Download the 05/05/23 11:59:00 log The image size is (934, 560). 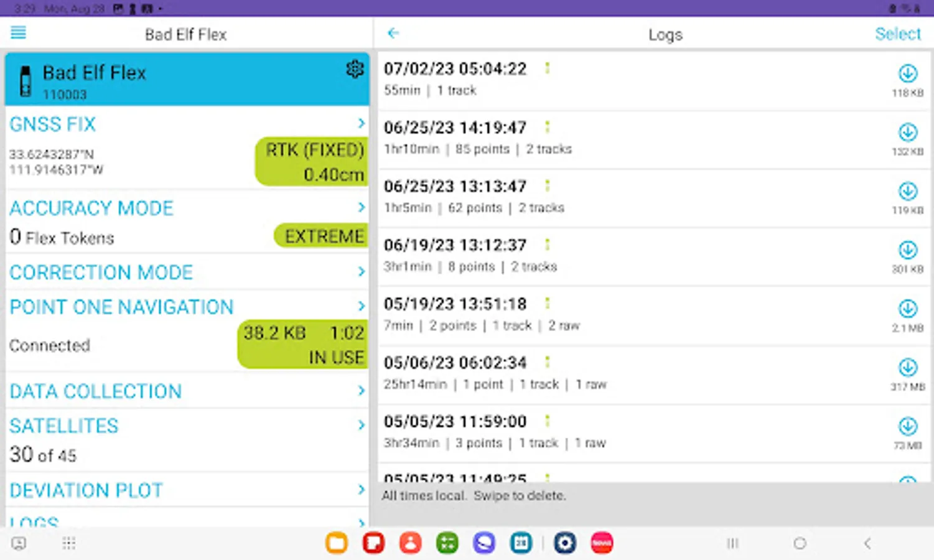point(908,426)
